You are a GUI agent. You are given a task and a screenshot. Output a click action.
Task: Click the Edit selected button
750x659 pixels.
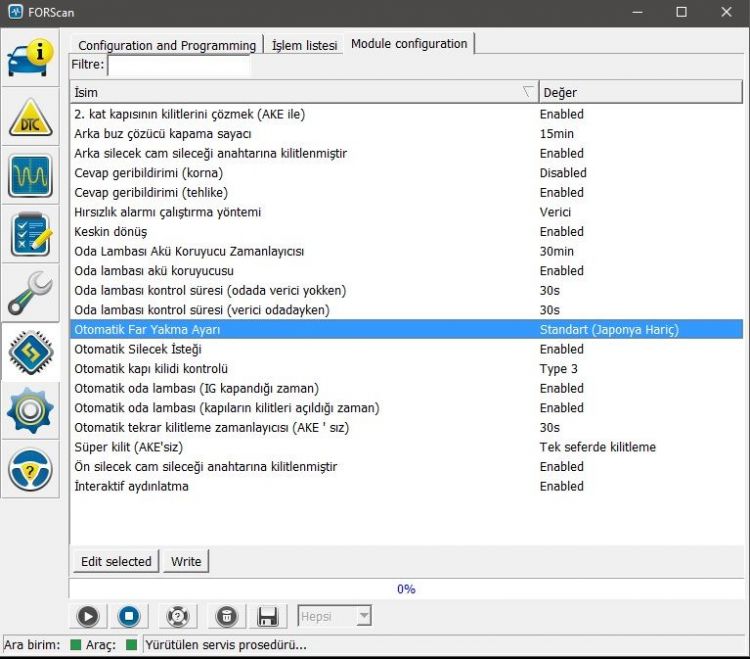click(116, 561)
